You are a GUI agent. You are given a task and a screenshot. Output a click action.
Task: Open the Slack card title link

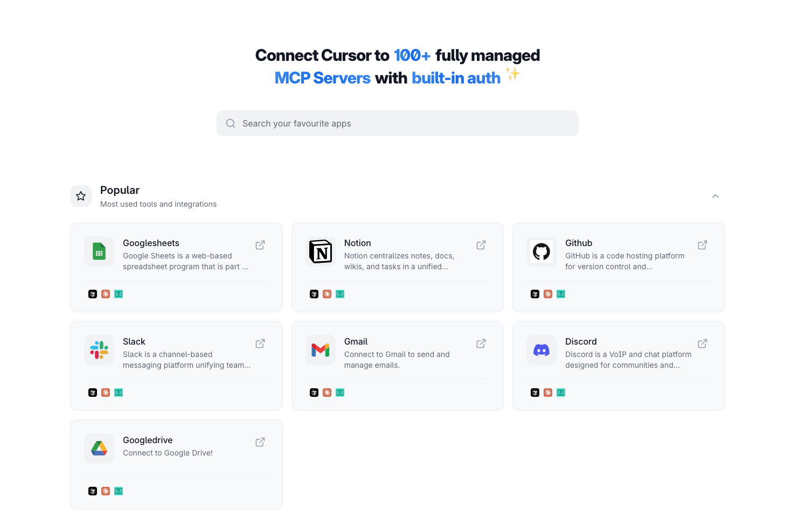[134, 341]
